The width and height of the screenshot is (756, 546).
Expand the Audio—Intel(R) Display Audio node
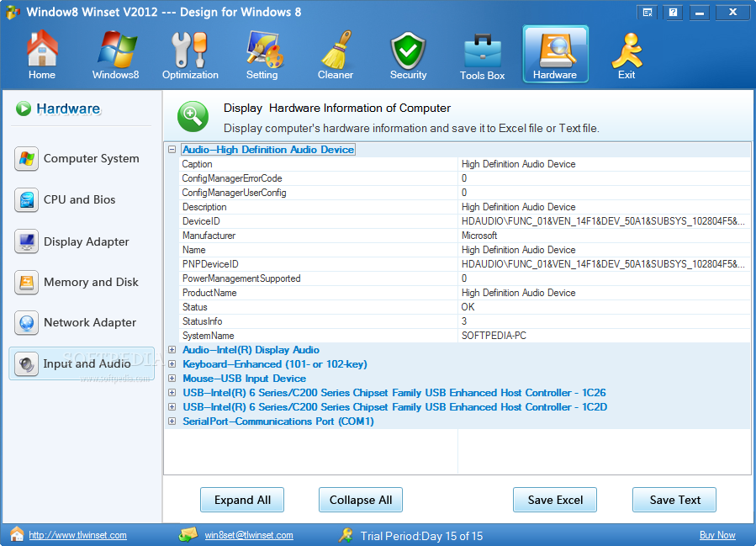(x=172, y=350)
